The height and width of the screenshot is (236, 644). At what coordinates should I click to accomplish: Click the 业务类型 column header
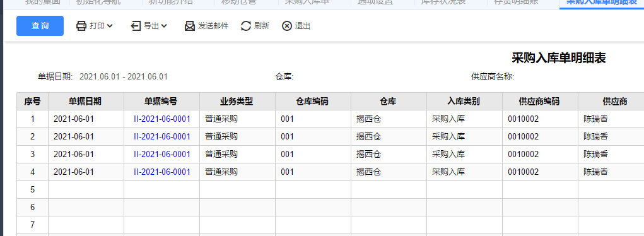237,102
